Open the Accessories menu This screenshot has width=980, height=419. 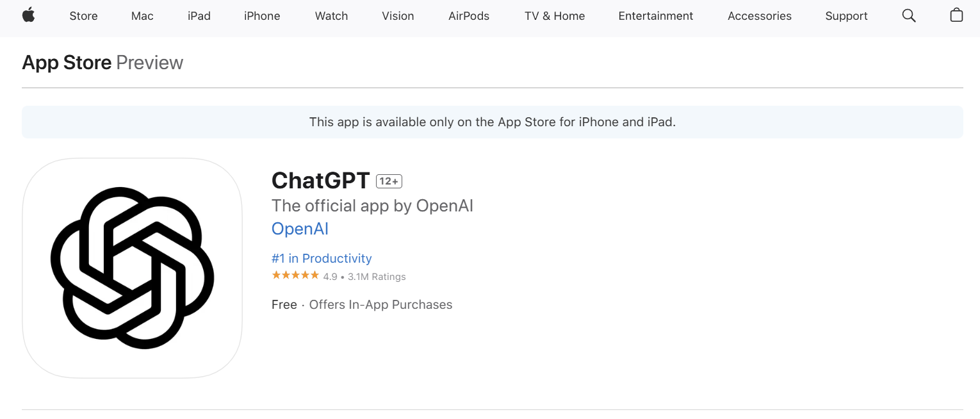point(760,16)
